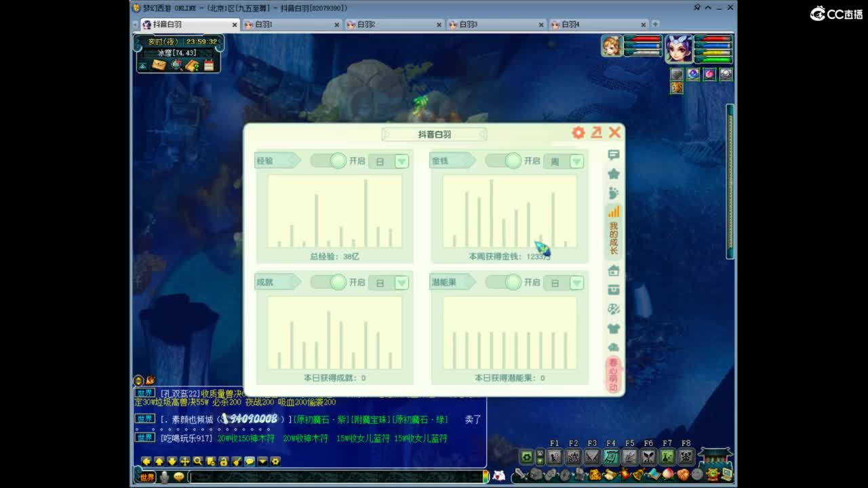Screen dimensions: 868x488
Task: Open the emoji speech bubble beside the microphone
Action: tap(178, 477)
